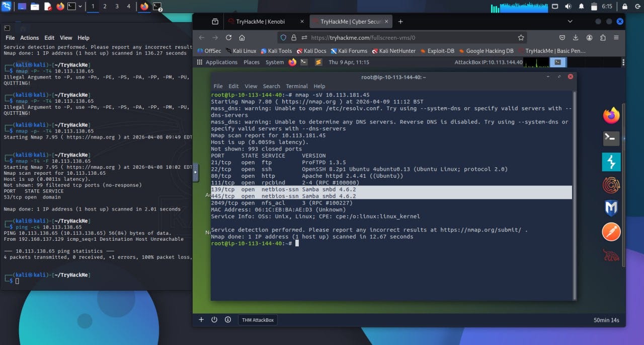Open the Actions menu in the Kali terminal
Image resolution: width=644 pixels, height=345 pixels.
[x=29, y=38]
